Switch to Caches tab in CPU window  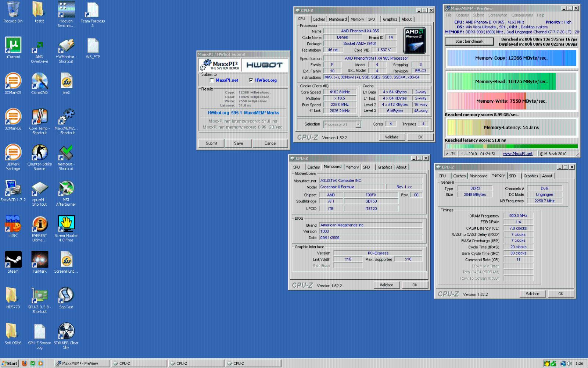[319, 20]
